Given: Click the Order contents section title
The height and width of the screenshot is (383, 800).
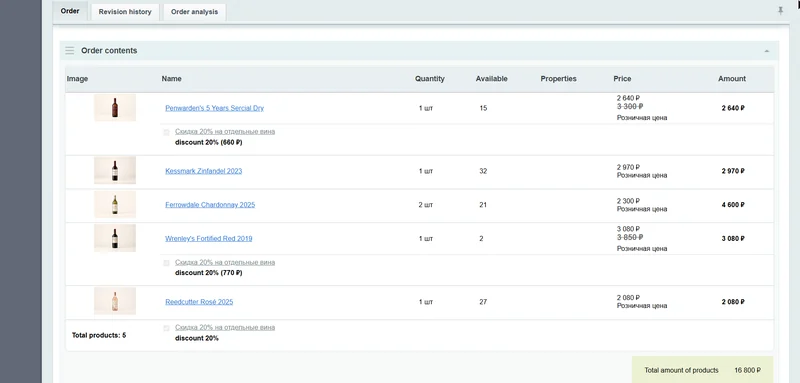Looking at the screenshot, I should 109,50.
